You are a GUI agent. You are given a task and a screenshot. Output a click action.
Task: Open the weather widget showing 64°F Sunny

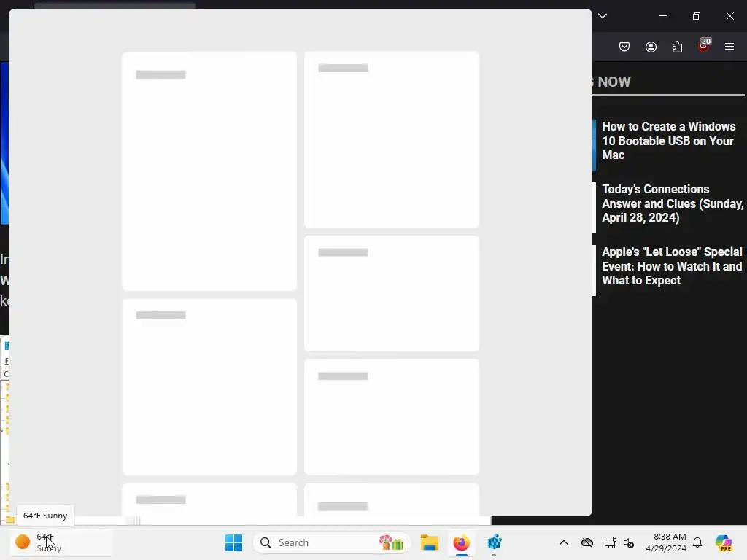(x=61, y=542)
